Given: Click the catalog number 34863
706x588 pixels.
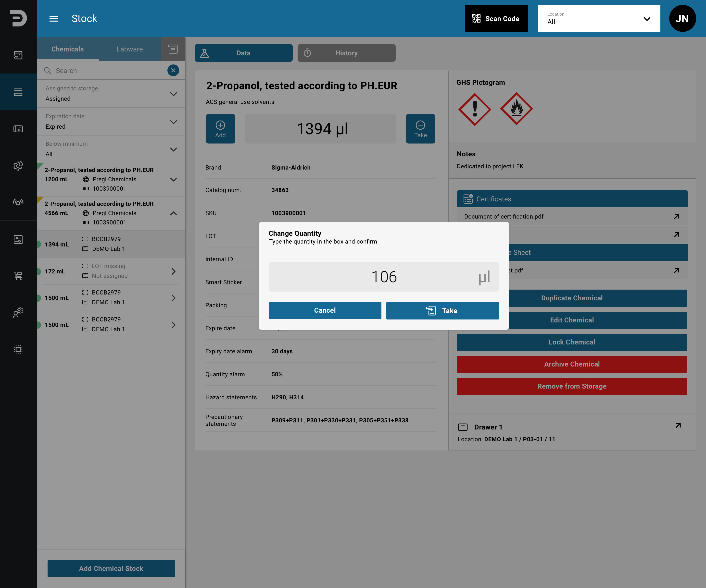Looking at the screenshot, I should pos(280,190).
